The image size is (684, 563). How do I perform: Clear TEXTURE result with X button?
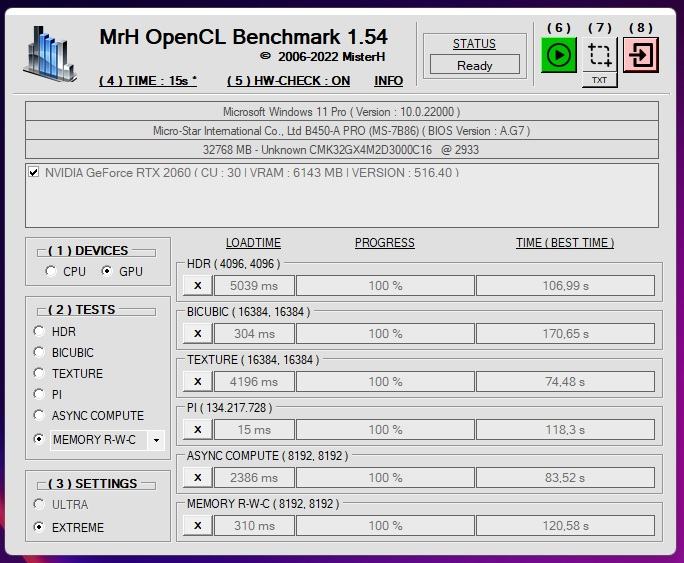pyautogui.click(x=198, y=382)
